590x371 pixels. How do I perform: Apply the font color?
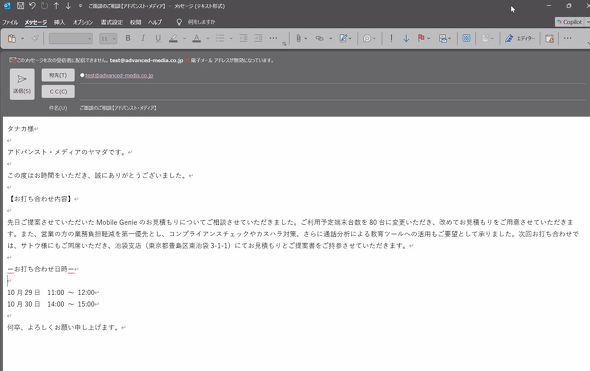196,38
